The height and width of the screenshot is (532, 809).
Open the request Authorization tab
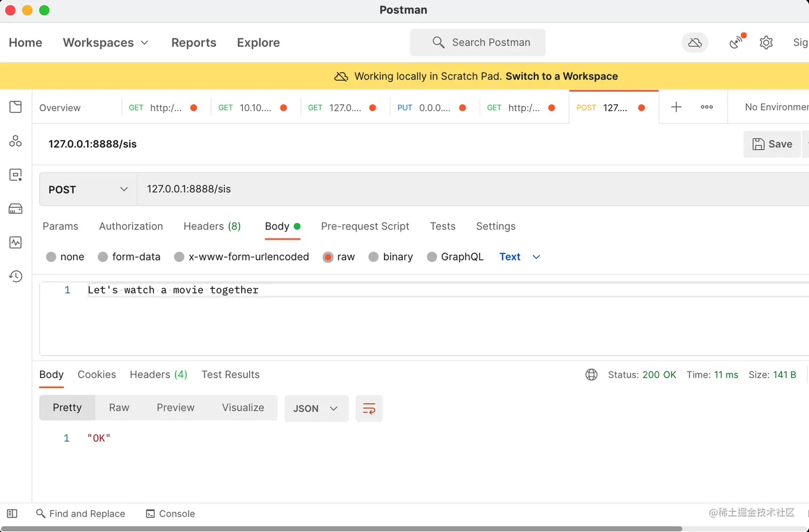131,227
